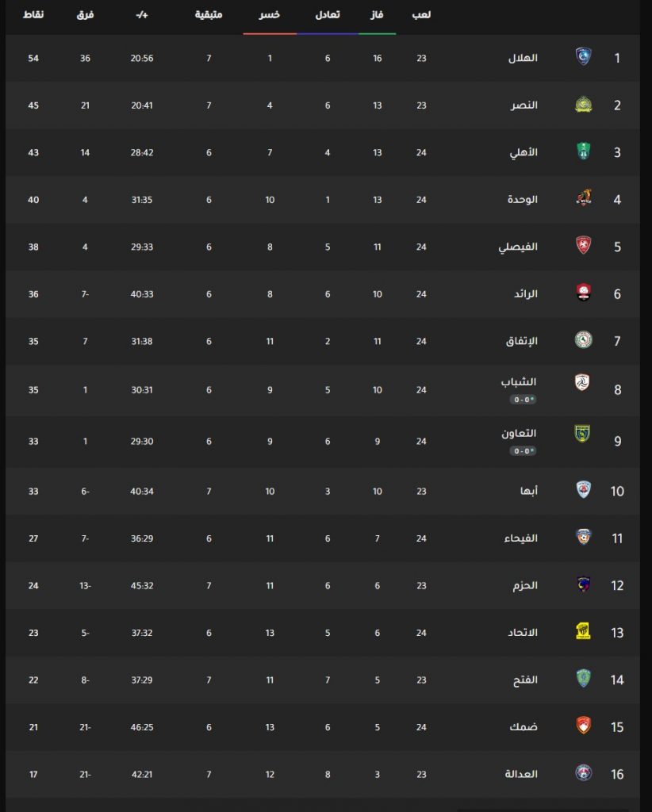Open the Al-Ahli green crest logo
This screenshot has height=812, width=652.
click(584, 151)
